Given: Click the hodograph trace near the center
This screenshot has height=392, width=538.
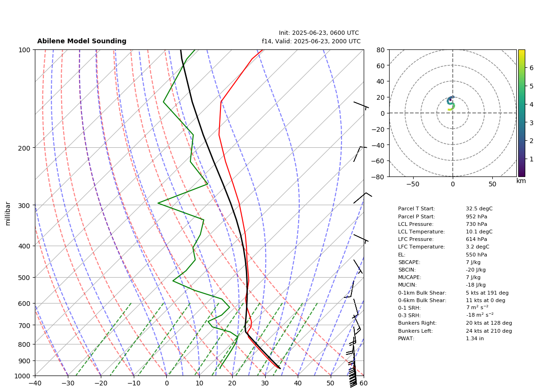Looking at the screenshot, I should click(451, 103).
